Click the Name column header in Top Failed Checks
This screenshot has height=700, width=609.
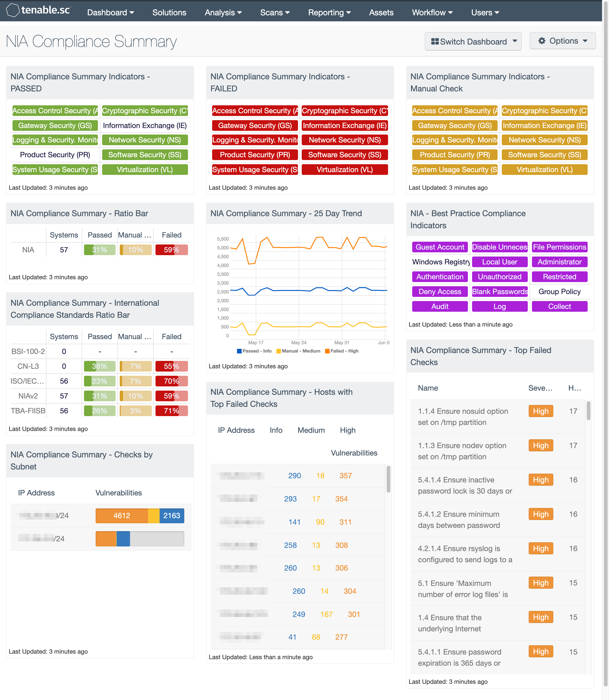pyautogui.click(x=428, y=388)
